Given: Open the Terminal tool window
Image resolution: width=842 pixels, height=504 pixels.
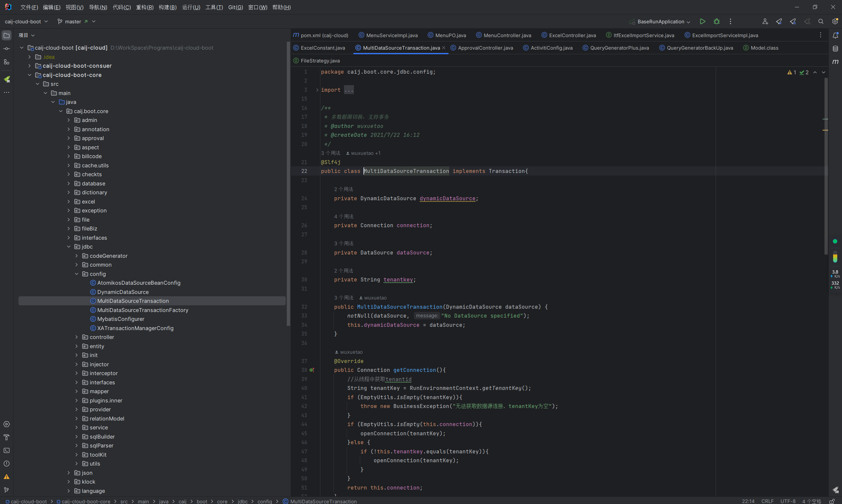Looking at the screenshot, I should (7, 451).
